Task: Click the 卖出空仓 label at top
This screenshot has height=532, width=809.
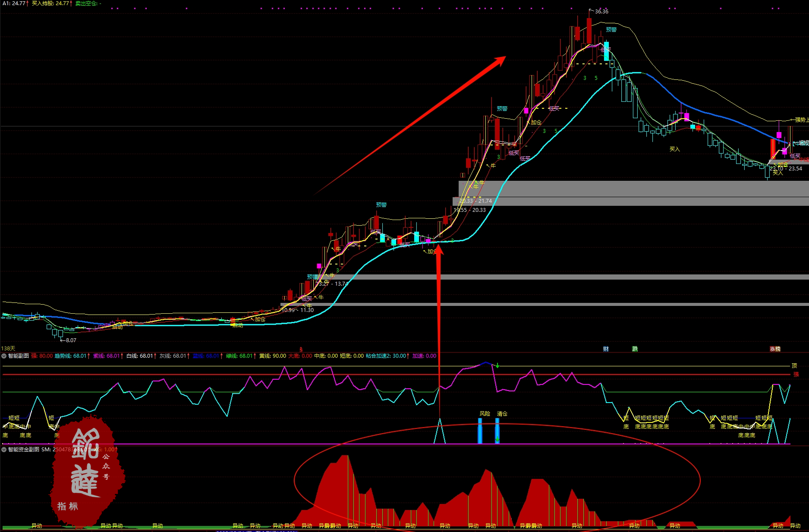Action: [88, 3]
